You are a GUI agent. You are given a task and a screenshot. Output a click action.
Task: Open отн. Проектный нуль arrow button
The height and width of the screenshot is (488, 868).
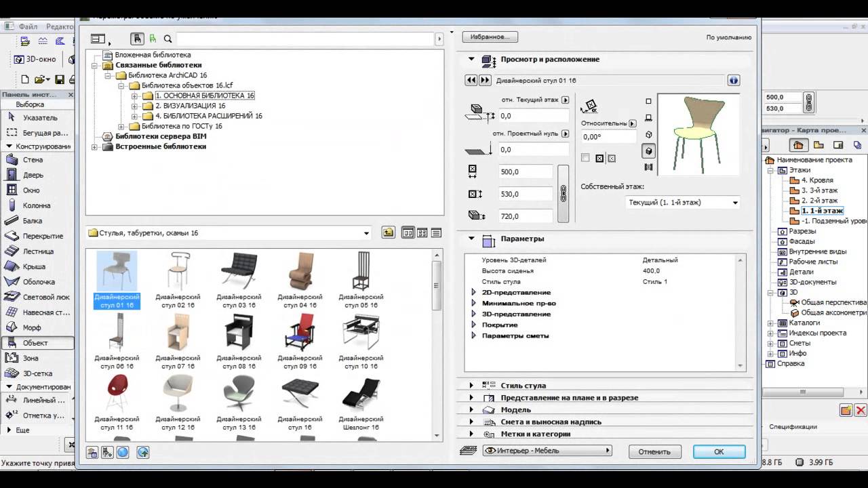[x=566, y=134]
